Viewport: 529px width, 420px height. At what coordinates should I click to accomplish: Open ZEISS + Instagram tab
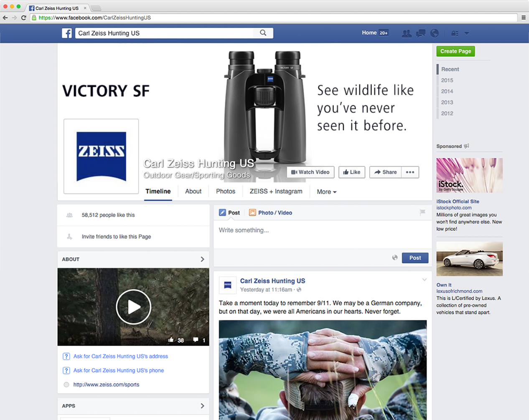click(276, 191)
